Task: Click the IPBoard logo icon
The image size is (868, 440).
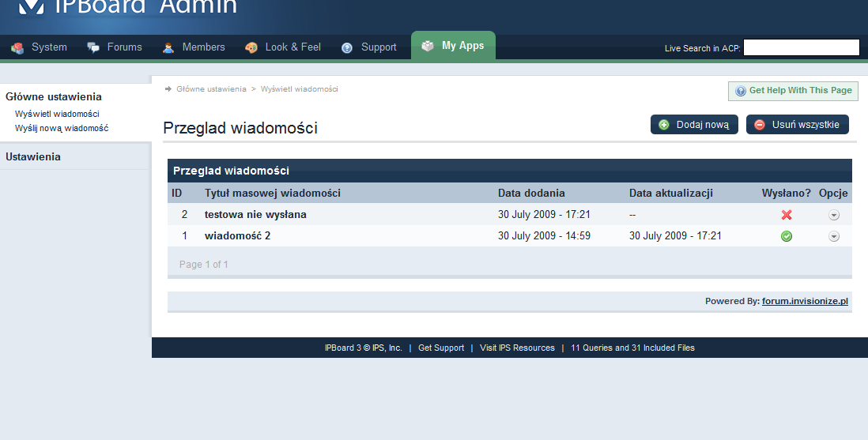Action: pyautogui.click(x=32, y=6)
